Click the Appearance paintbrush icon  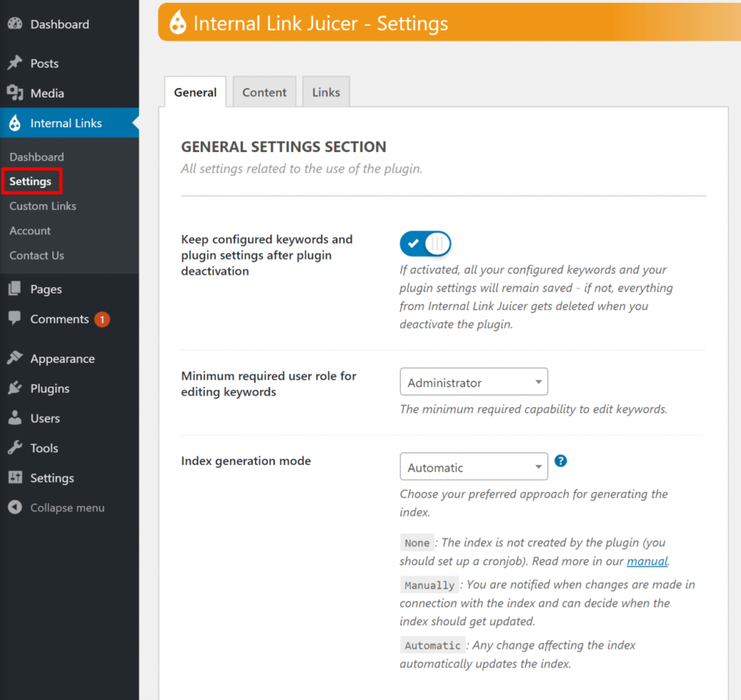tap(15, 358)
